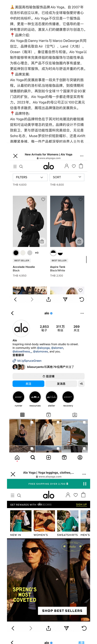Viewport: 97px width, 644px height.
Task: Switch to the Reels tab on profile
Action: (48, 415)
